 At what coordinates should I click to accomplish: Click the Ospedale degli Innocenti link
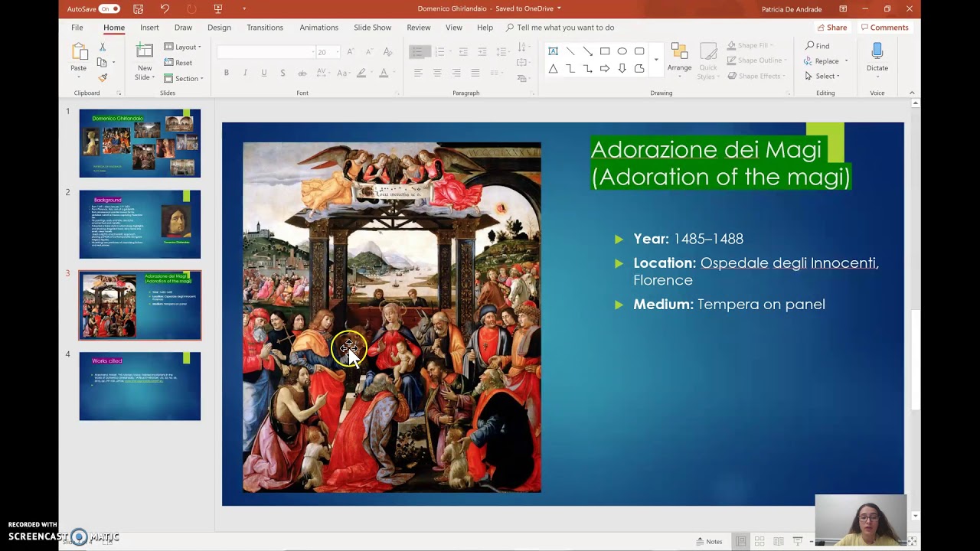click(789, 262)
